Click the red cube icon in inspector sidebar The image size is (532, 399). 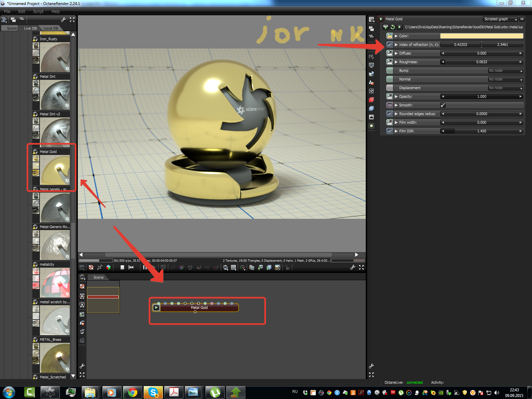(x=371, y=100)
